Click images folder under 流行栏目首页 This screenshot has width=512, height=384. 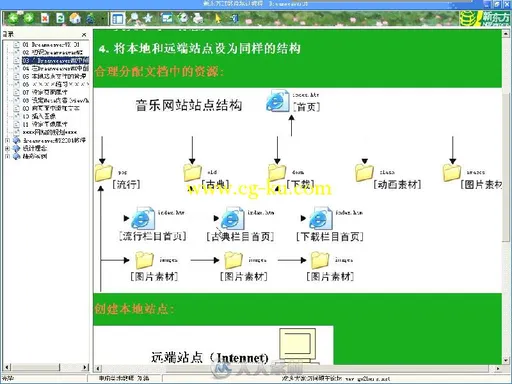(144, 260)
